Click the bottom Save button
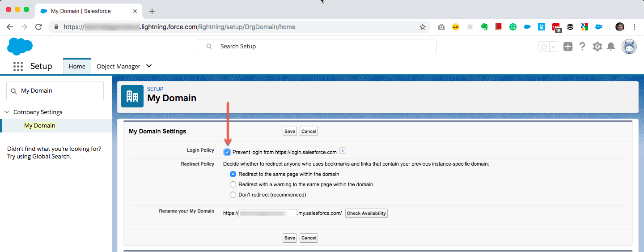 click(x=290, y=238)
